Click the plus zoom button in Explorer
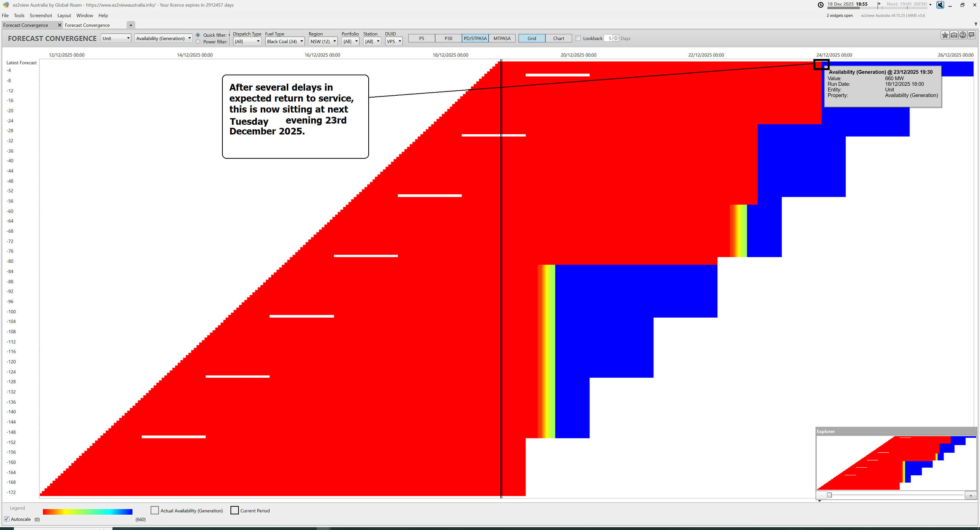The height and width of the screenshot is (530, 980). click(970, 496)
